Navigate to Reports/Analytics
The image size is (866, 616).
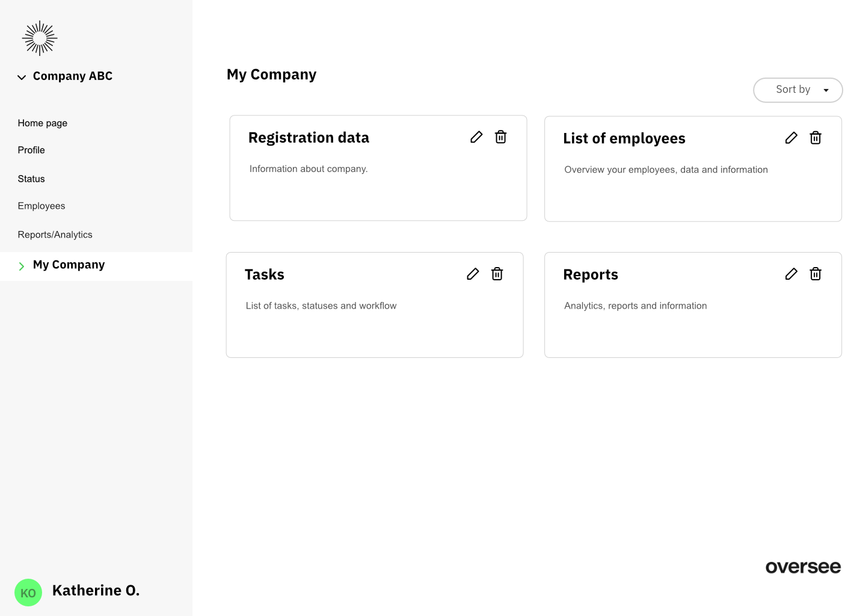[x=55, y=235]
